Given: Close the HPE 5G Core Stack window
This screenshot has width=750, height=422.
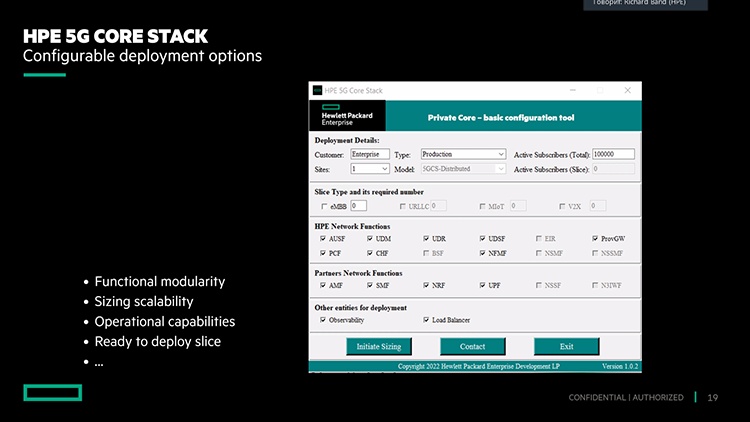Looking at the screenshot, I should pyautogui.click(x=628, y=90).
